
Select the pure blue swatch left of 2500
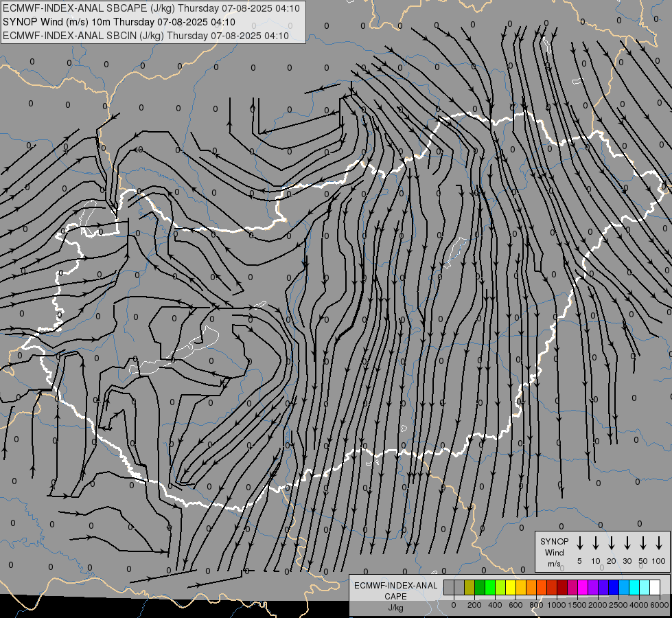(x=613, y=587)
